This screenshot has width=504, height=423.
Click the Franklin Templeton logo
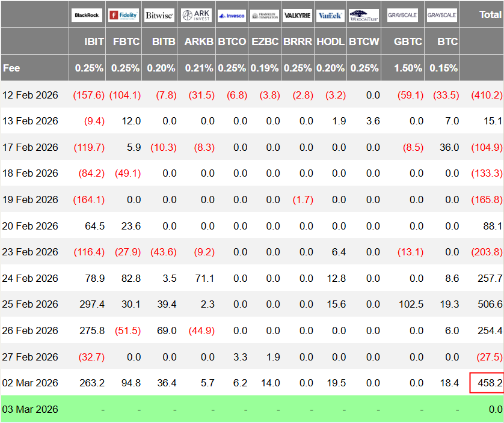pos(264,16)
